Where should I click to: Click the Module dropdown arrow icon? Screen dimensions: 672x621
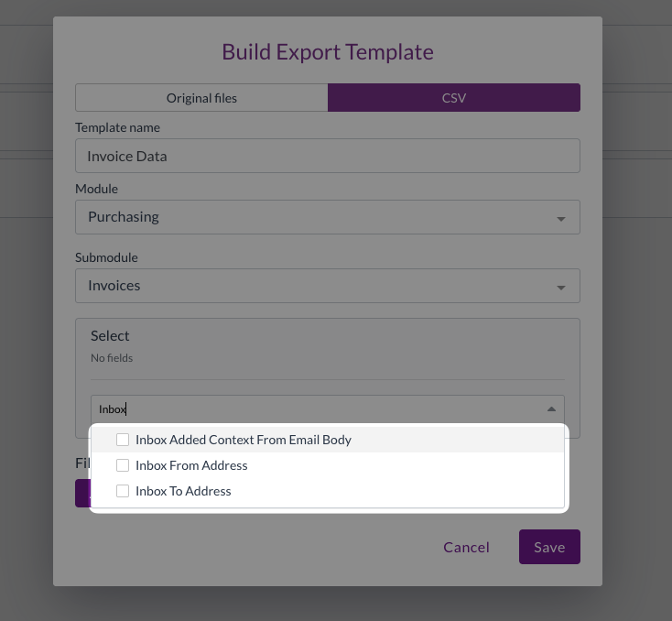click(x=560, y=219)
